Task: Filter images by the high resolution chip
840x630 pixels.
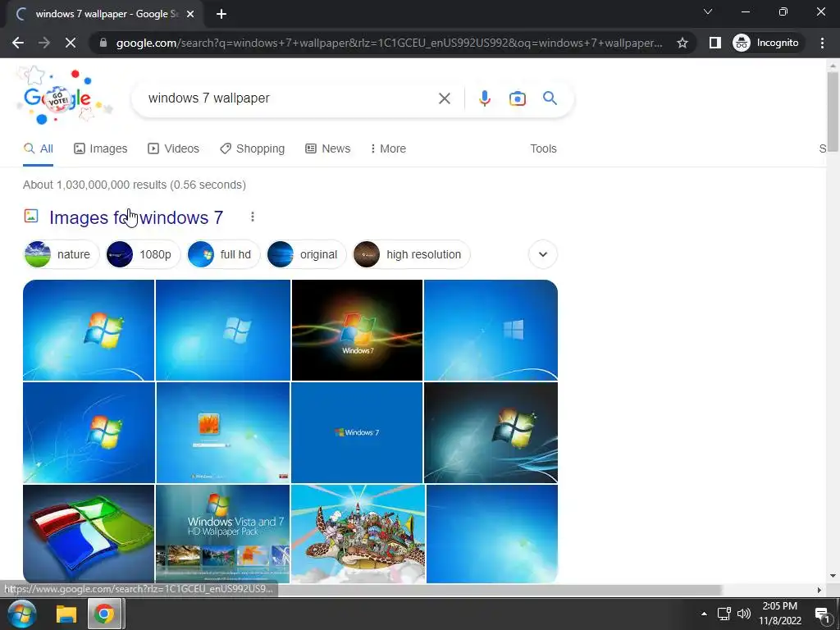Action: pyautogui.click(x=412, y=254)
